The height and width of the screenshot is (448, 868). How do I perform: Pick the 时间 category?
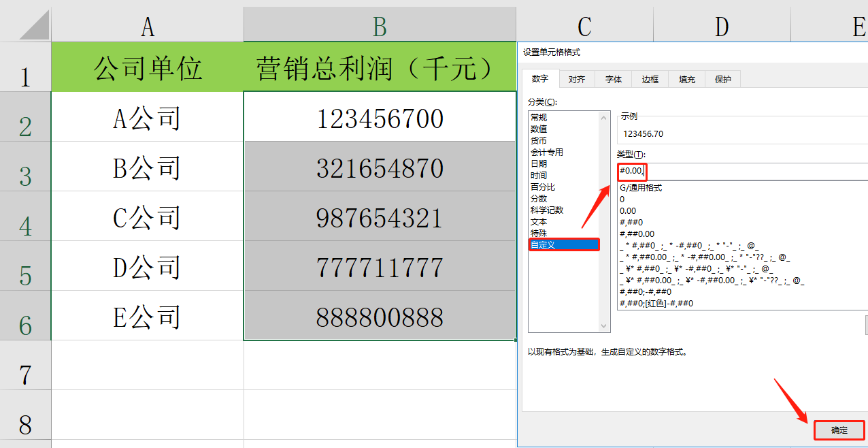coord(564,176)
